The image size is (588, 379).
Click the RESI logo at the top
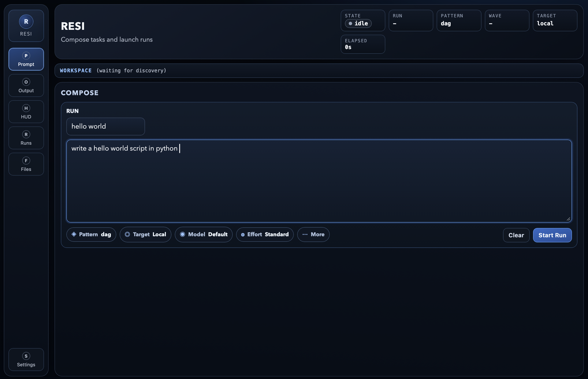tap(26, 26)
